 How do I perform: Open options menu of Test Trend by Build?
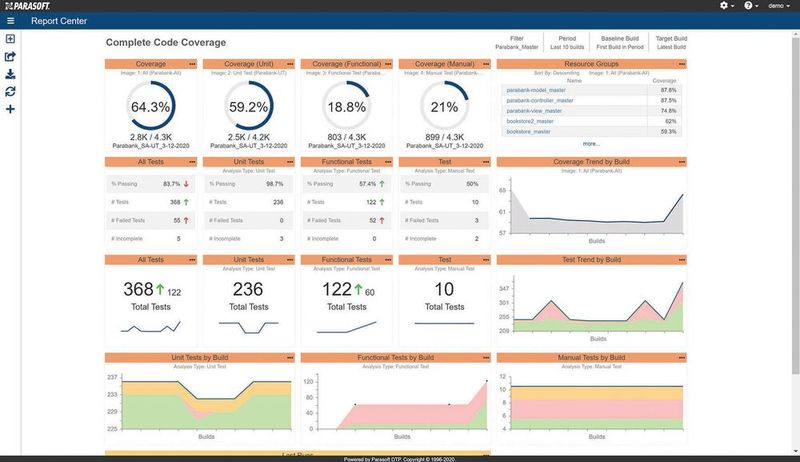coord(682,260)
